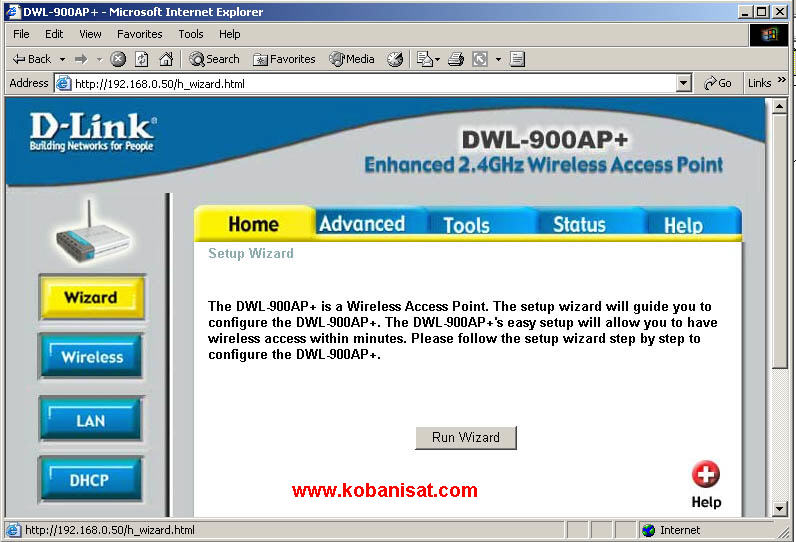The width and height of the screenshot is (796, 542).
Task: Click the page icon in the address bar
Action: tap(63, 83)
